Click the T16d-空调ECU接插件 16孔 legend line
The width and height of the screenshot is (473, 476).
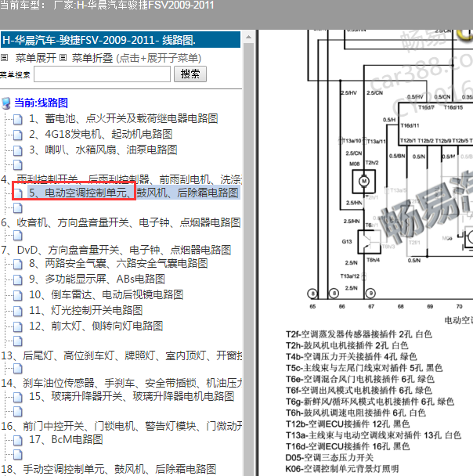pos(348,446)
